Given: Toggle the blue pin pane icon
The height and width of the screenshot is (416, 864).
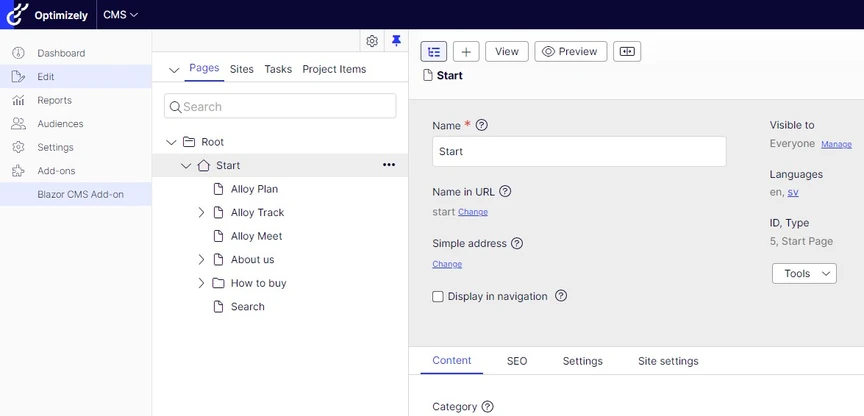Looking at the screenshot, I should (396, 41).
